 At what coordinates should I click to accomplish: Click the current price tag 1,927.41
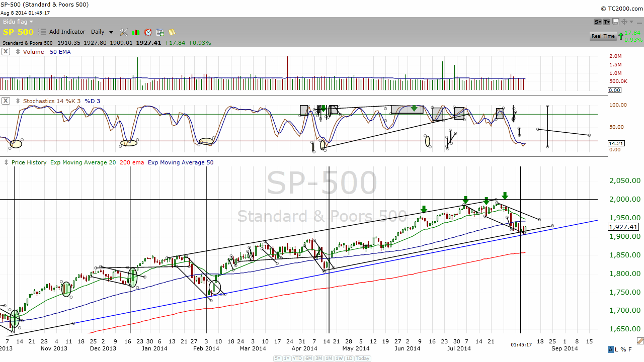click(624, 227)
